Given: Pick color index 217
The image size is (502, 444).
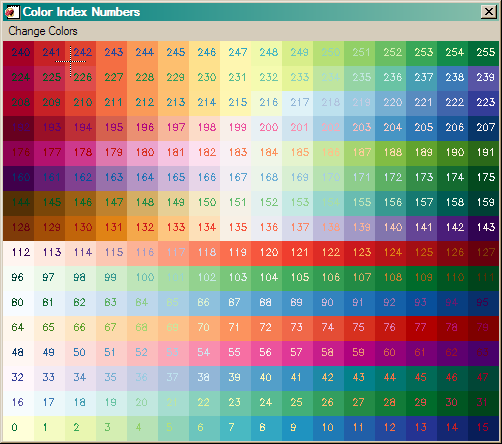Looking at the screenshot, I should coord(298,103).
